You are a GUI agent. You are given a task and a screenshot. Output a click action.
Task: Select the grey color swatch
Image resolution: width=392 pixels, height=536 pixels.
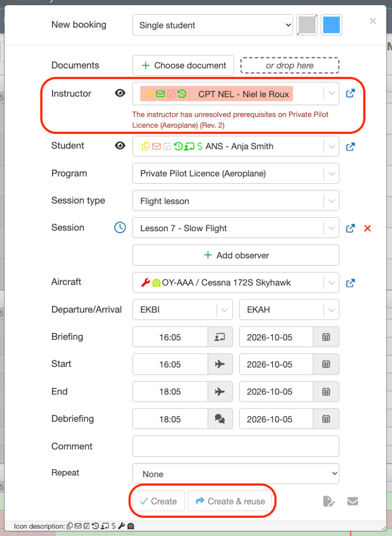point(307,25)
